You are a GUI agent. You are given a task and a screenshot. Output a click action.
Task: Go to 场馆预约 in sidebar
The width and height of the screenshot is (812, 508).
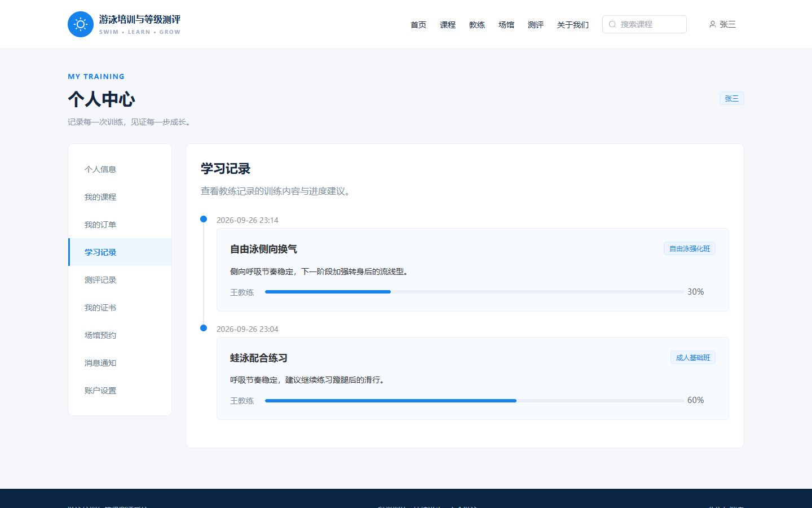point(120,335)
